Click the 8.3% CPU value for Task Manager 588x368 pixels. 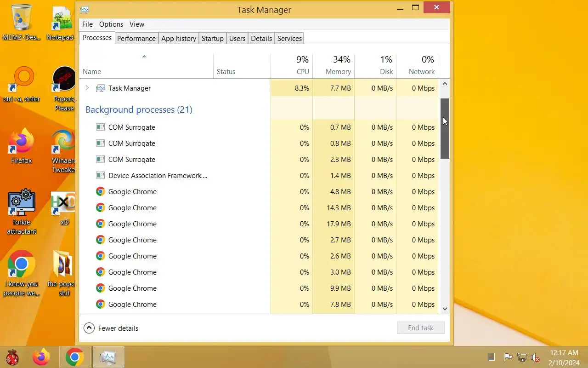point(301,88)
